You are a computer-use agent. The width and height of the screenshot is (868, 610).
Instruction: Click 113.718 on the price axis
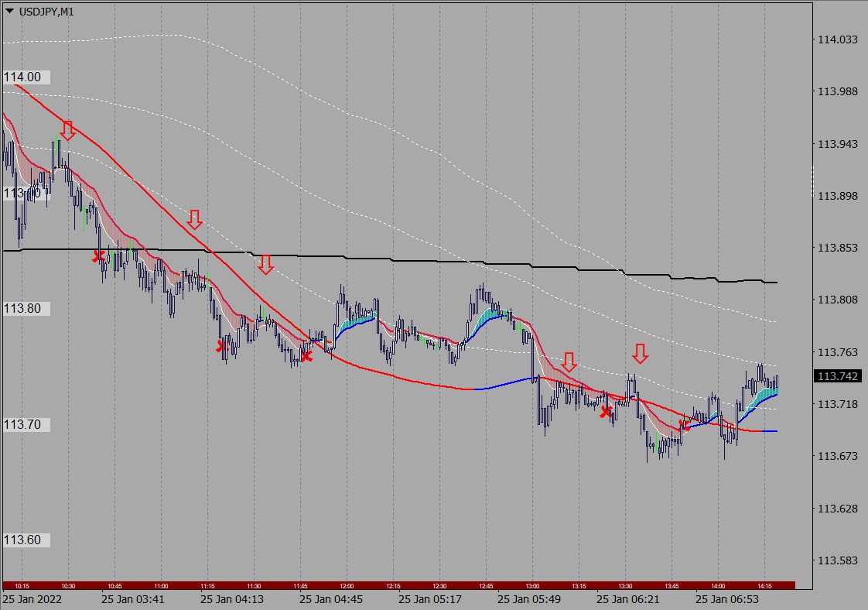pyautogui.click(x=838, y=404)
